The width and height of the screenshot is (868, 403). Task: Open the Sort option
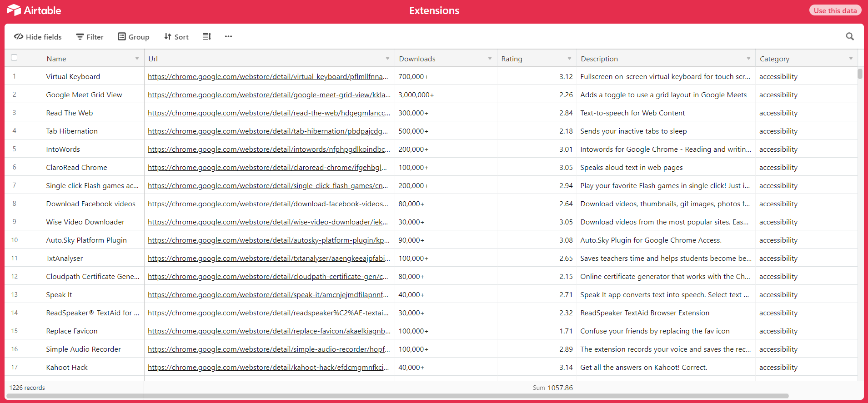176,37
